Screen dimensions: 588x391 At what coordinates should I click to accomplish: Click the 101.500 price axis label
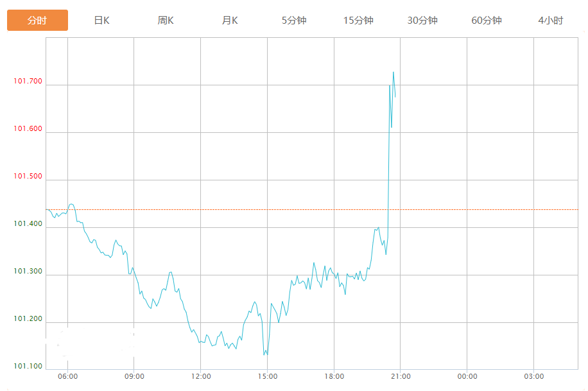point(28,177)
